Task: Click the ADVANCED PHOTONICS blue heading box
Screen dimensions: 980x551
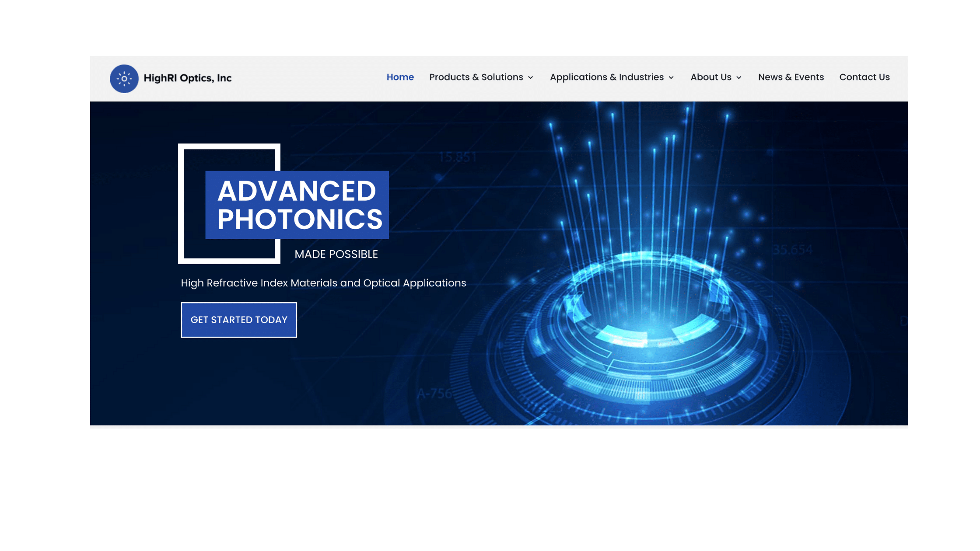Action: (x=297, y=205)
